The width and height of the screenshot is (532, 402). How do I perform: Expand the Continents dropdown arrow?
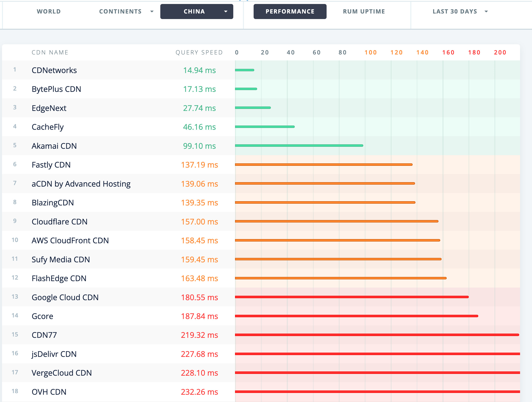152,12
